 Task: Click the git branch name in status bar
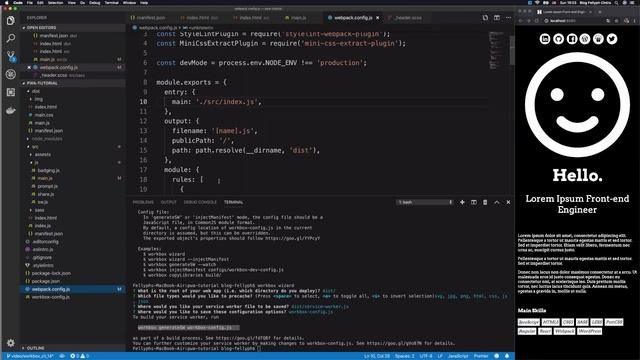[x=31, y=356]
